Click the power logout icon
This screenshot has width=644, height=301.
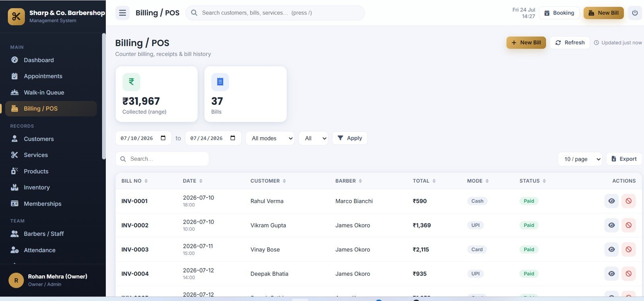(x=635, y=13)
